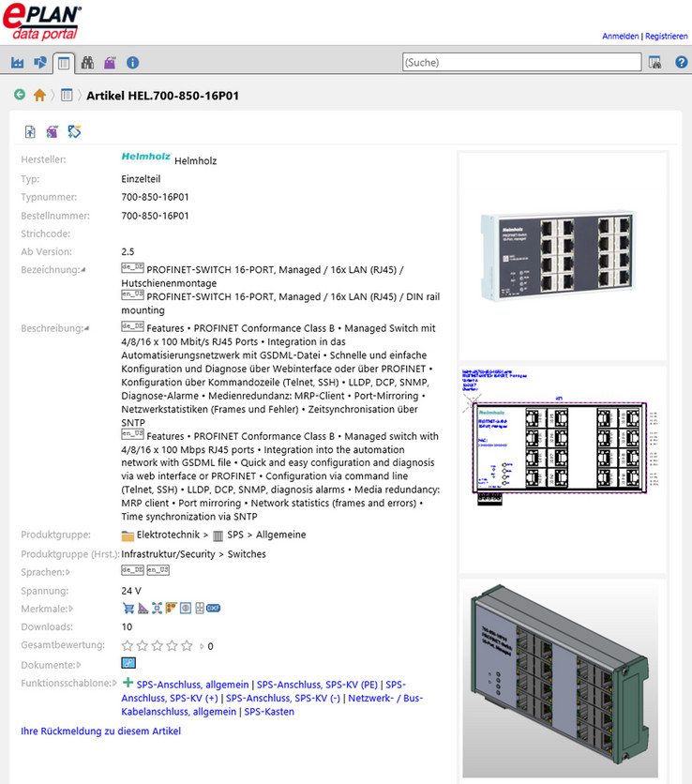Click the Typnummer value 700-850-16P01
692x784 pixels.
[x=155, y=197]
